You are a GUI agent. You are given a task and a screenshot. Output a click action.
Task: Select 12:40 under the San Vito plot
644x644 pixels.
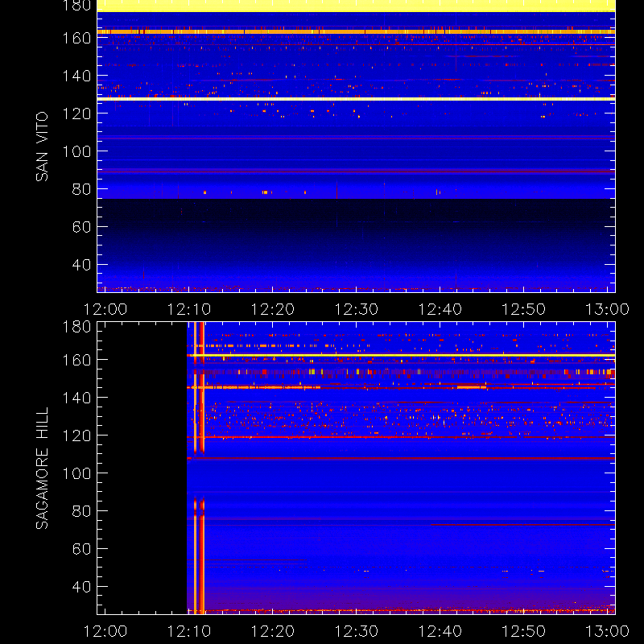point(440,309)
